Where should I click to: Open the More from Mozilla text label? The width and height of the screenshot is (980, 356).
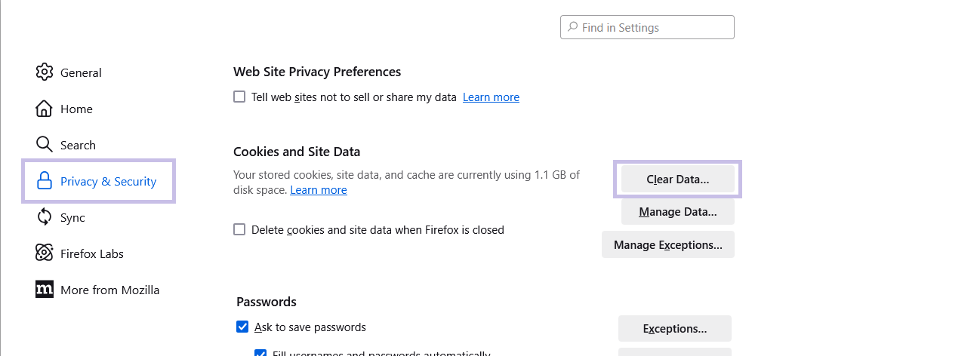click(x=109, y=290)
